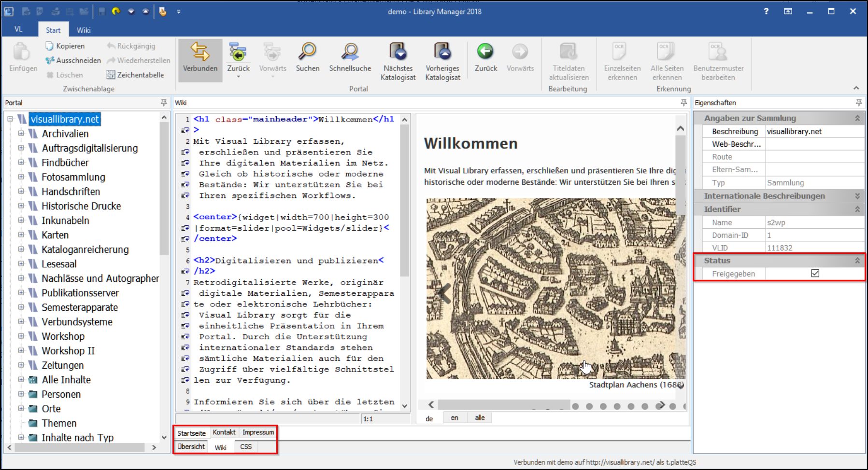
Task: Switch to the CSS editor tab
Action: pyautogui.click(x=246, y=447)
